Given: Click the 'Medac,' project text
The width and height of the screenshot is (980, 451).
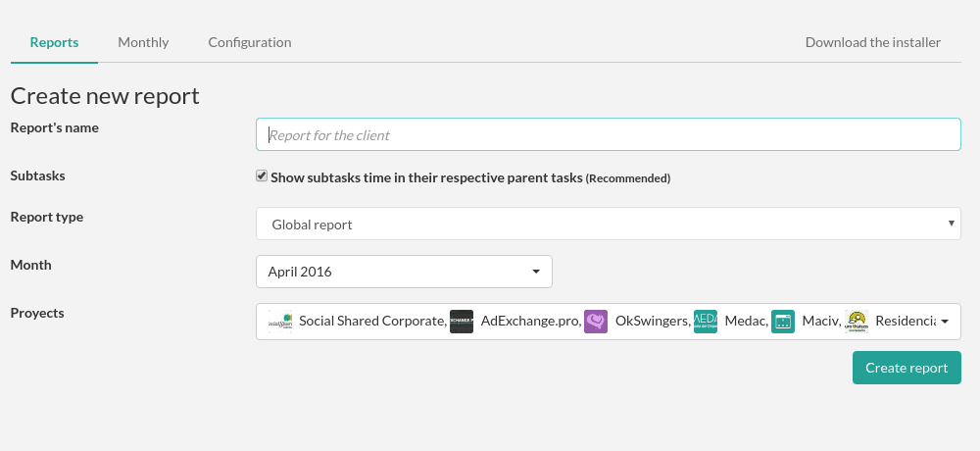Looking at the screenshot, I should coord(746,321).
